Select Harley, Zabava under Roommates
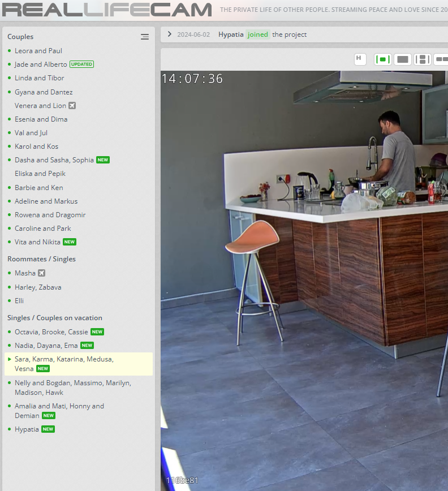The width and height of the screenshot is (448, 491). tap(38, 287)
